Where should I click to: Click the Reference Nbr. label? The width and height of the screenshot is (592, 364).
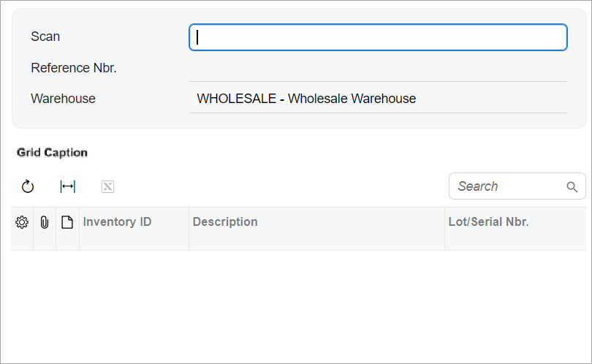(74, 68)
